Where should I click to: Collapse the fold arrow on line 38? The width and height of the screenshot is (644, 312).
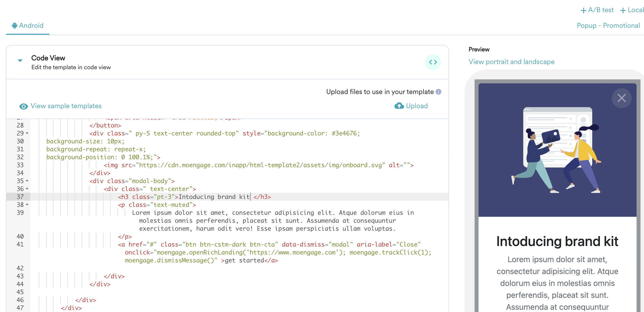click(x=27, y=205)
